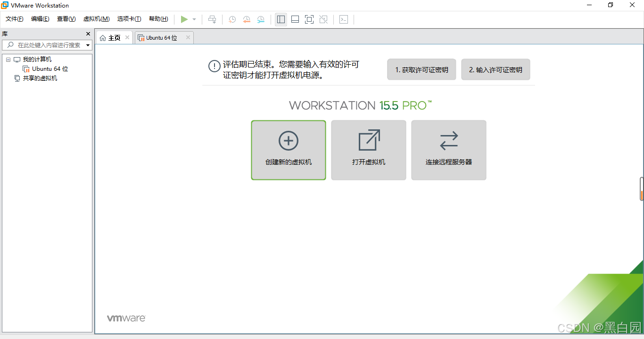
Task: Click the 打开虚拟机 tile
Action: click(369, 150)
